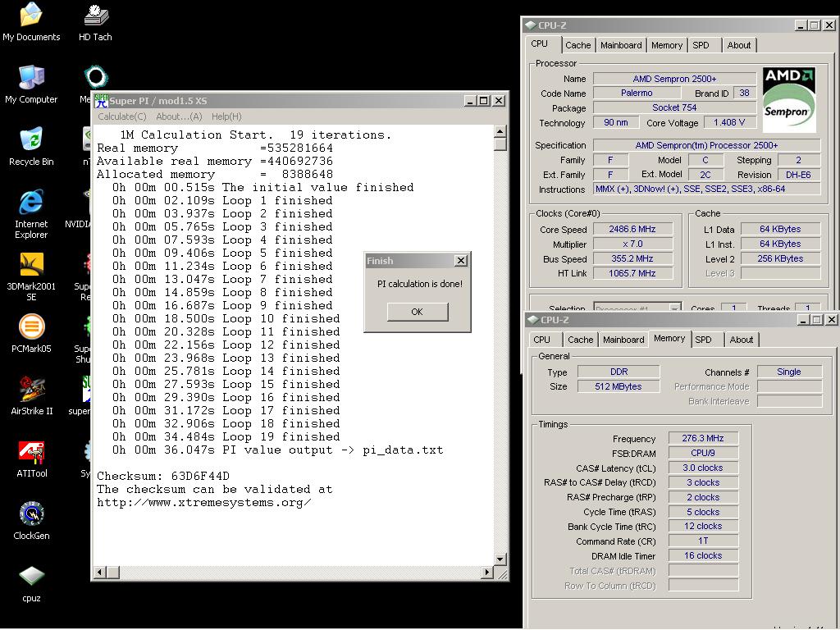Image resolution: width=840 pixels, height=630 pixels.
Task: Click Super PI vertical scroll up arrow
Action: (500, 131)
